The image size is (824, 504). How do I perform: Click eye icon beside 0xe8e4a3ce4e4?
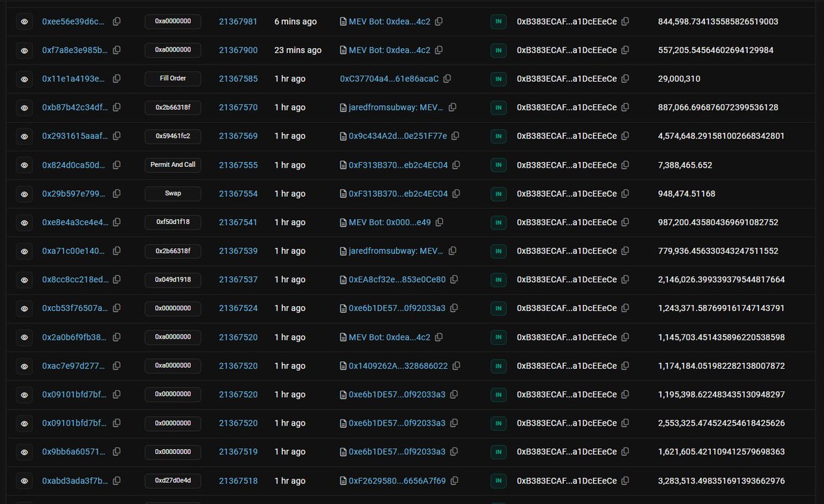click(24, 222)
